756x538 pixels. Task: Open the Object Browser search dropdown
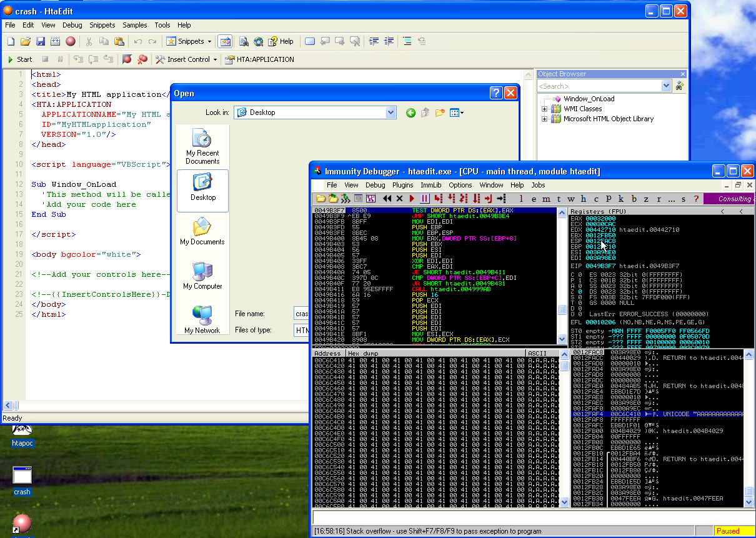click(x=666, y=86)
